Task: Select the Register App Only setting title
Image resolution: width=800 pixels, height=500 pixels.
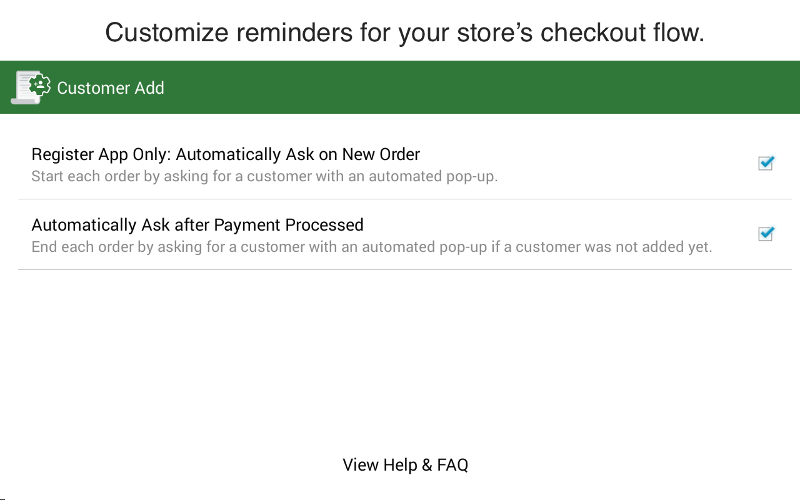Action: [x=226, y=154]
